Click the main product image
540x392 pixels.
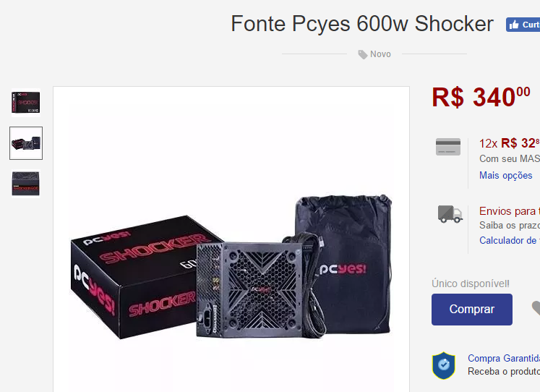(231, 239)
